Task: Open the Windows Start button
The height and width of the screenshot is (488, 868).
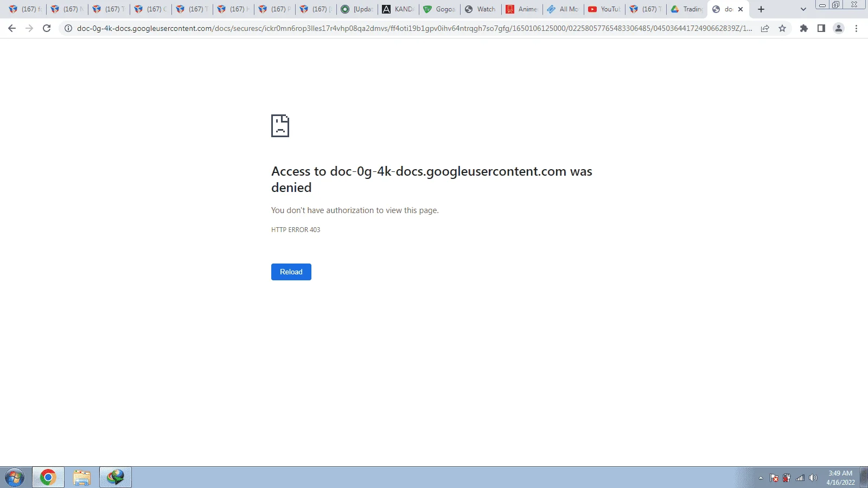Action: click(x=15, y=478)
